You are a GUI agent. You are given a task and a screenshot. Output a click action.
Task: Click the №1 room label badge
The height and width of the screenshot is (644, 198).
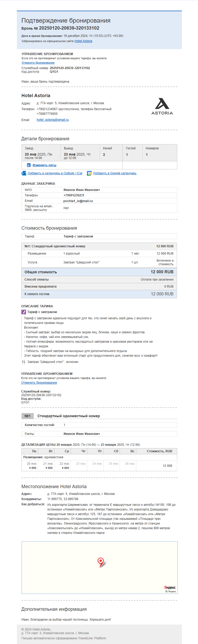28,416
